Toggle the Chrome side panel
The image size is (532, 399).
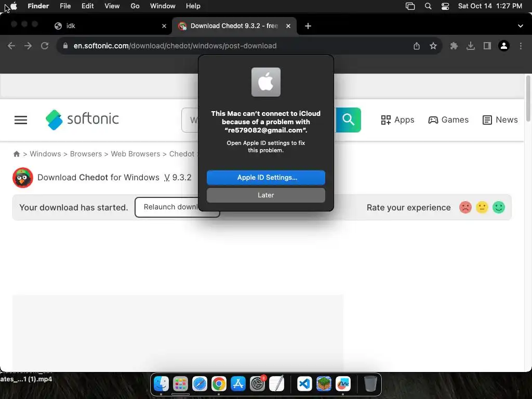[487, 46]
